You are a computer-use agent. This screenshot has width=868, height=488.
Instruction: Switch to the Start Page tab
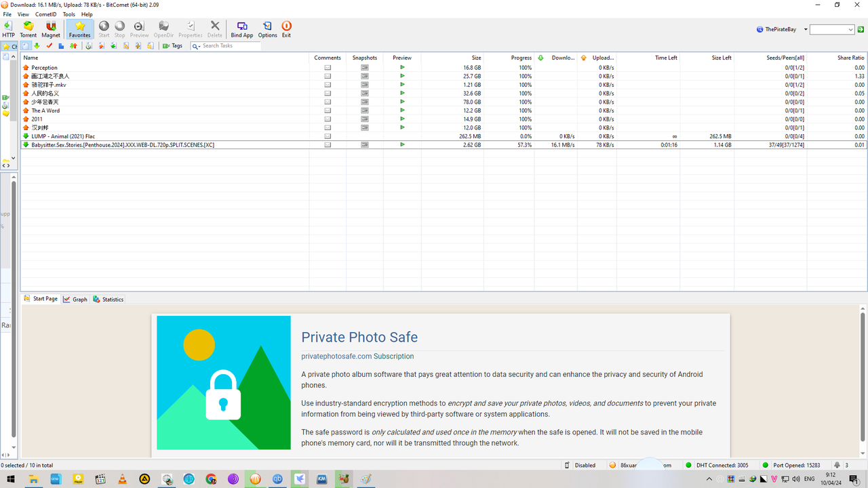[41, 299]
